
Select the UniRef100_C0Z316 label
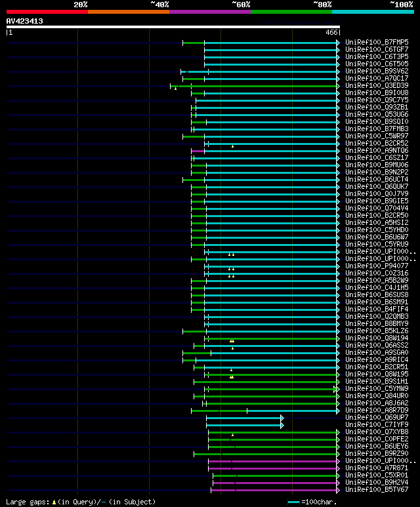377,273
